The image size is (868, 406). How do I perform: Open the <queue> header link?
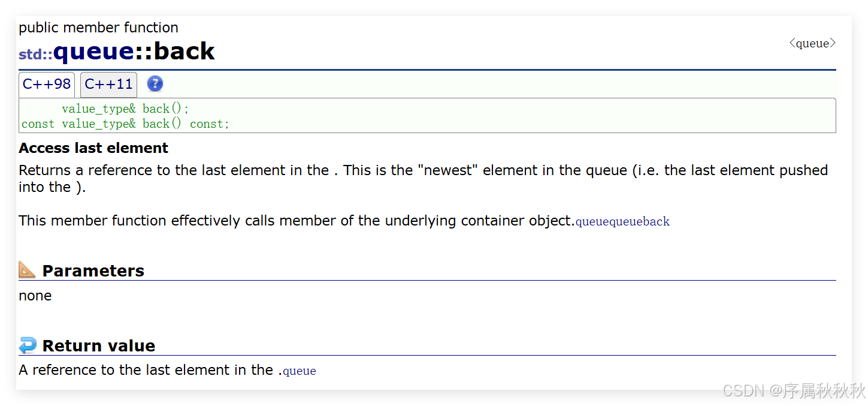(x=812, y=43)
